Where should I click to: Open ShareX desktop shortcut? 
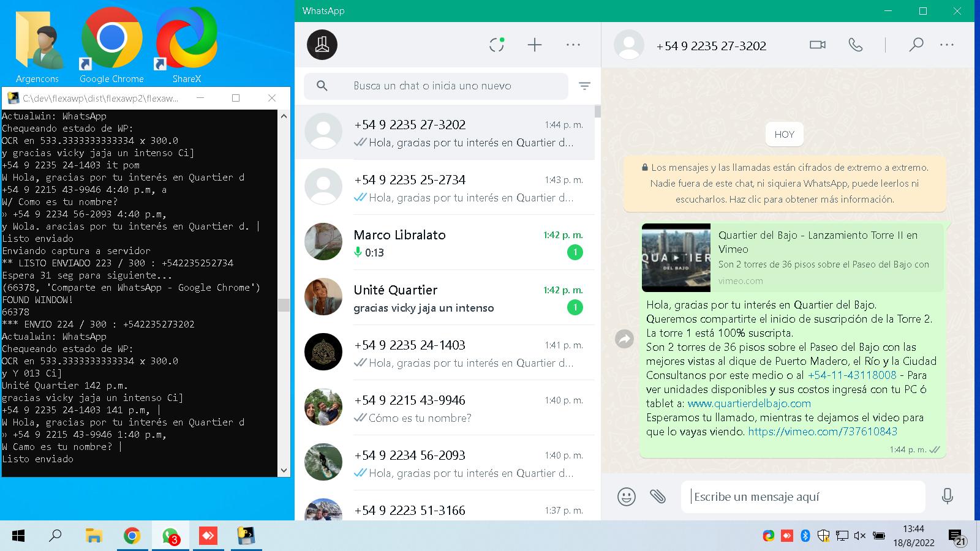[x=186, y=45]
